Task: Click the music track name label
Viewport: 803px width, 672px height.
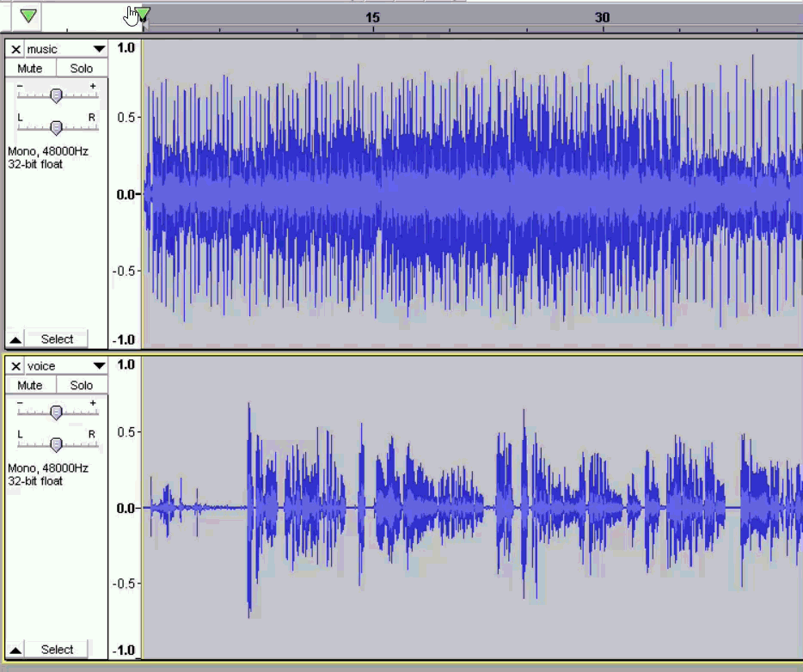Action: click(42, 49)
